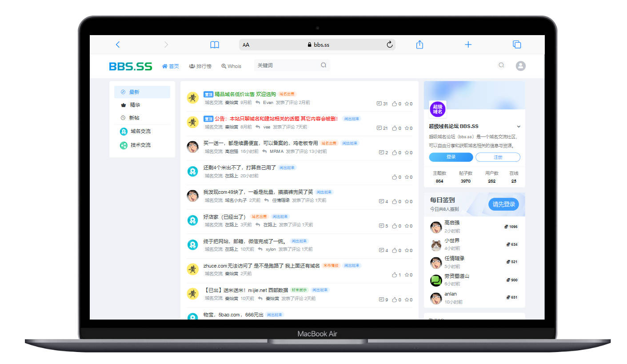The width and height of the screenshot is (627, 364).
Task: Open post 好店家（已经出了）
Action: click(224, 217)
